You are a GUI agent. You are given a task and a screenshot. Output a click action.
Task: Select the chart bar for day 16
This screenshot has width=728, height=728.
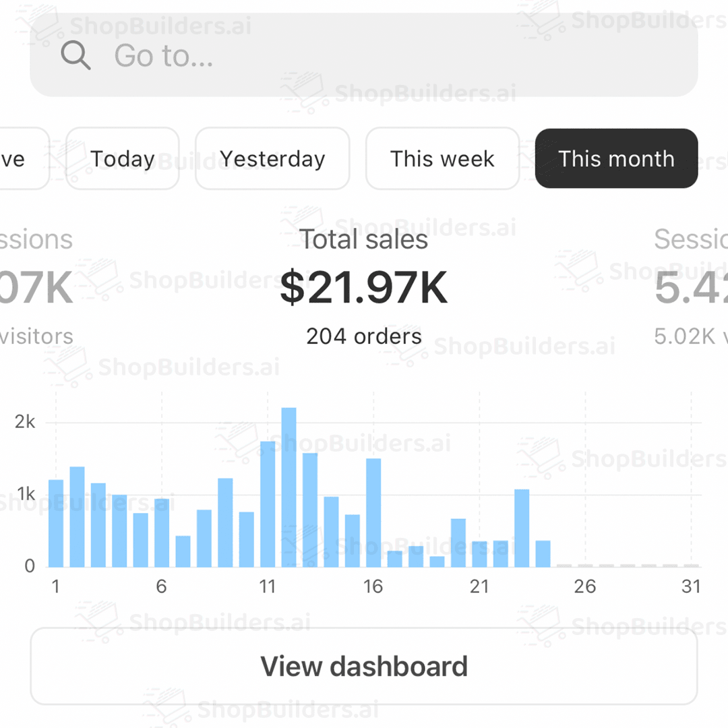(373, 512)
